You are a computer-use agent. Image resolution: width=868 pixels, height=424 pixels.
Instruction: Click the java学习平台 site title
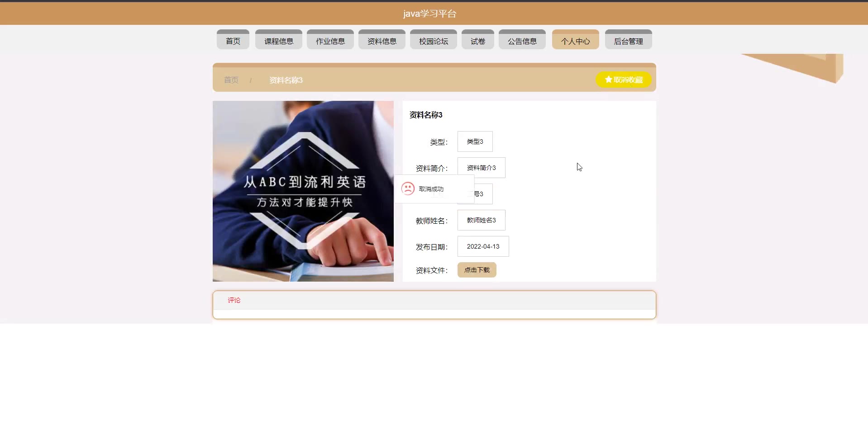click(430, 14)
